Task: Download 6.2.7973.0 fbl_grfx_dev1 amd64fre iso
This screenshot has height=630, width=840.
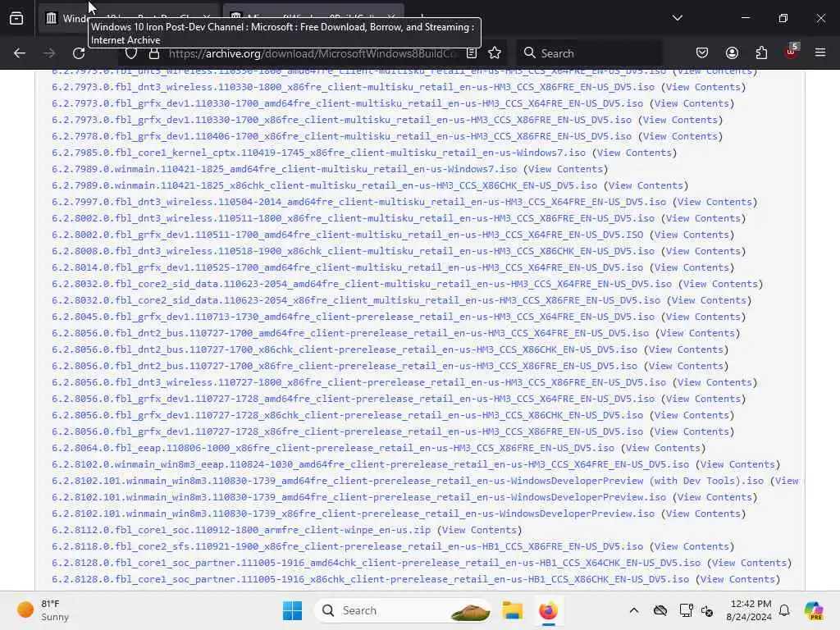Action: [x=347, y=103]
